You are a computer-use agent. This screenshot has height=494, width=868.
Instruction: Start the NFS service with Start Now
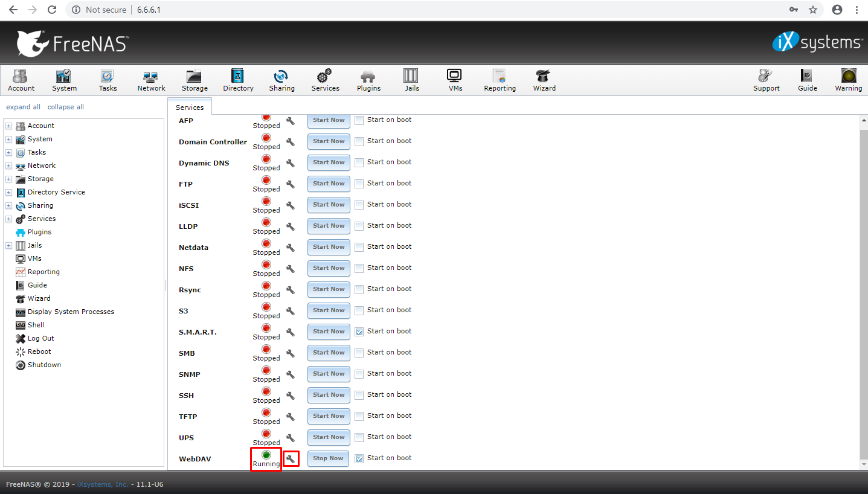tap(328, 268)
